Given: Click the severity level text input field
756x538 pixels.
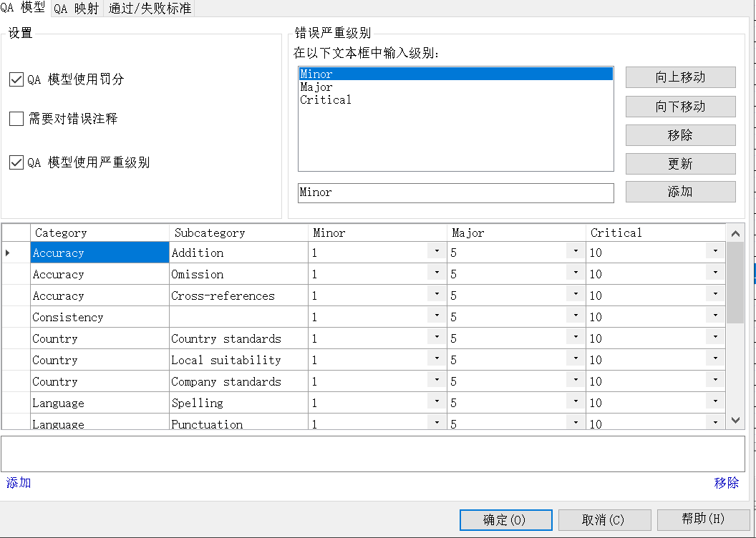Looking at the screenshot, I should [455, 192].
